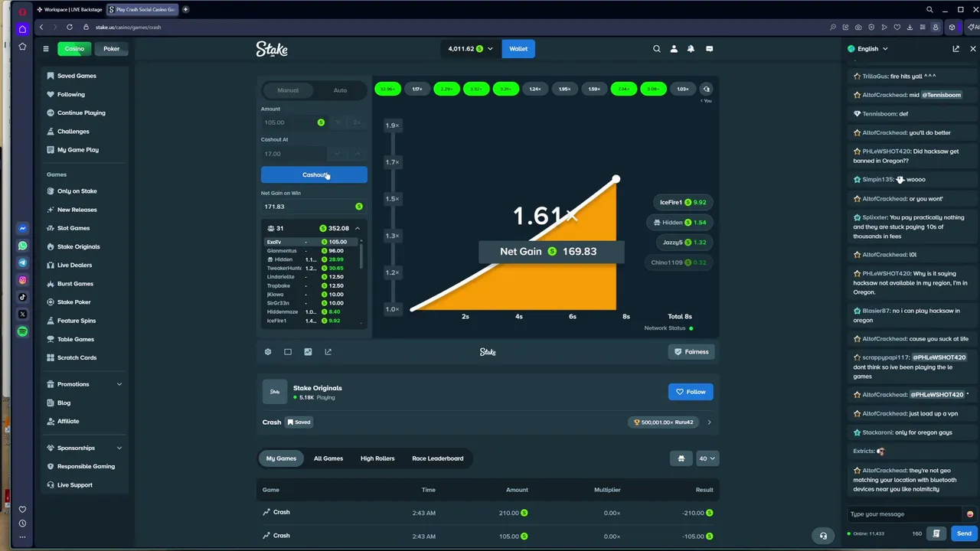Click the half-amount ½ button

[338, 122]
